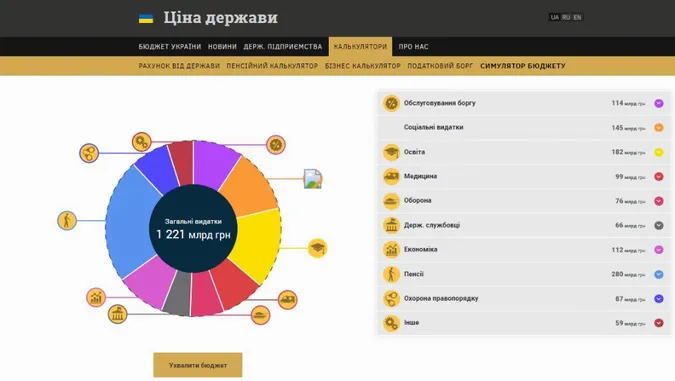Click the Соціальні видатки label
The image size is (675, 381).
[433, 127]
